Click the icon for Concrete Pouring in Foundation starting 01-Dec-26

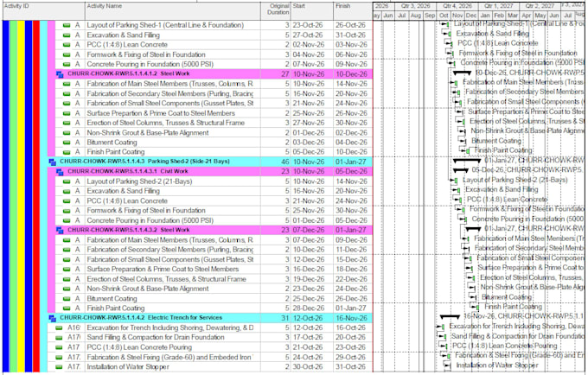point(67,220)
